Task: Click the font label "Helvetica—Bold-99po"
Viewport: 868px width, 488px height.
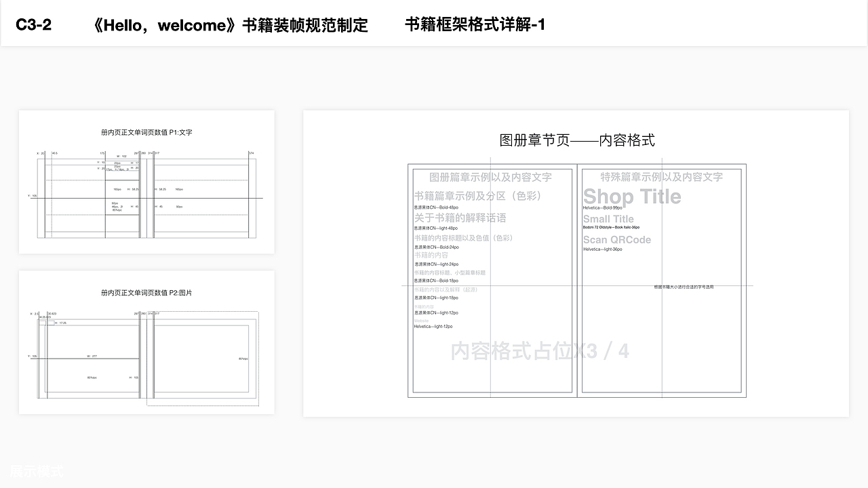Action: 602,208
